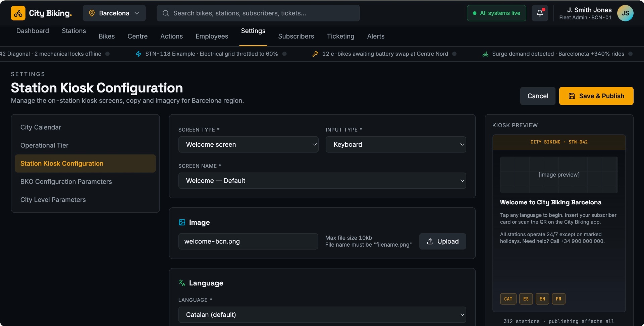Click the kiosk image preview thumbnail

[x=559, y=175]
